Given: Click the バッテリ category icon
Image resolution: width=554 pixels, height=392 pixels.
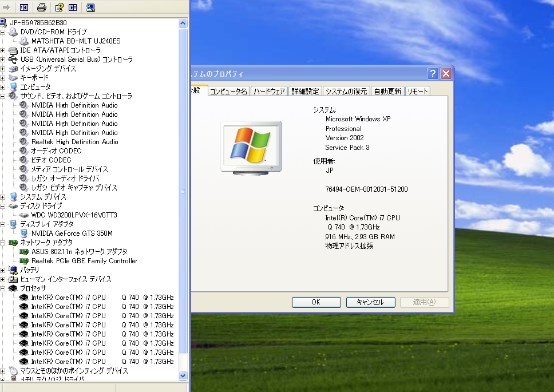Looking at the screenshot, I should (x=13, y=270).
